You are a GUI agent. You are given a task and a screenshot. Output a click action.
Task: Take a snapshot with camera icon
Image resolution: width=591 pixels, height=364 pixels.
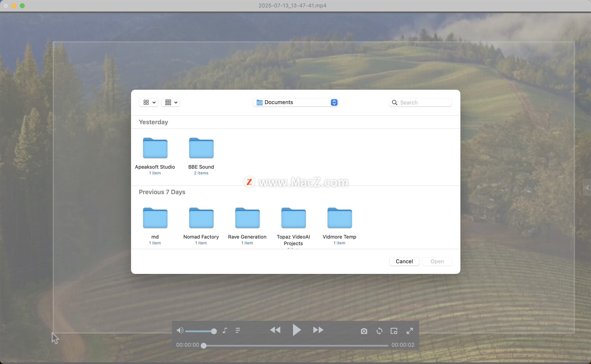point(364,331)
